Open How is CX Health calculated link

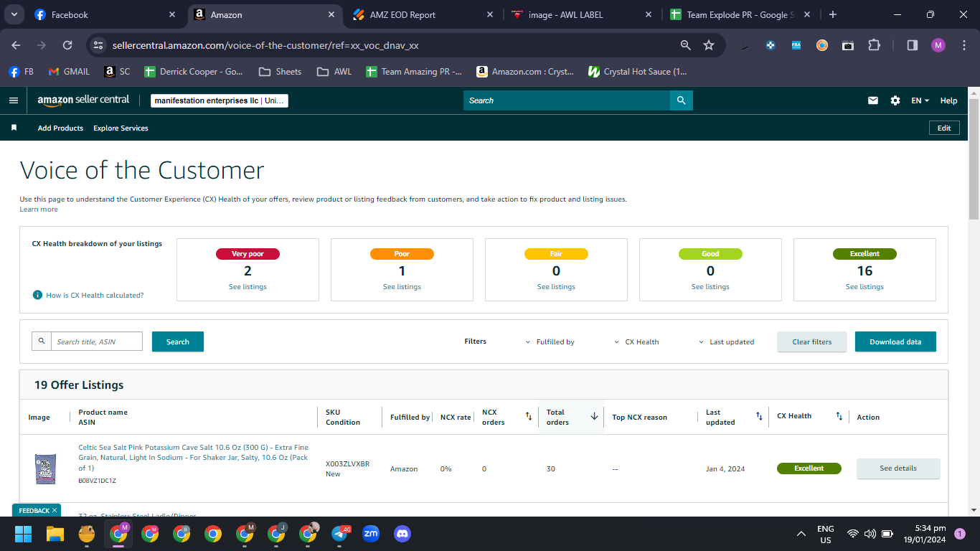click(x=95, y=295)
